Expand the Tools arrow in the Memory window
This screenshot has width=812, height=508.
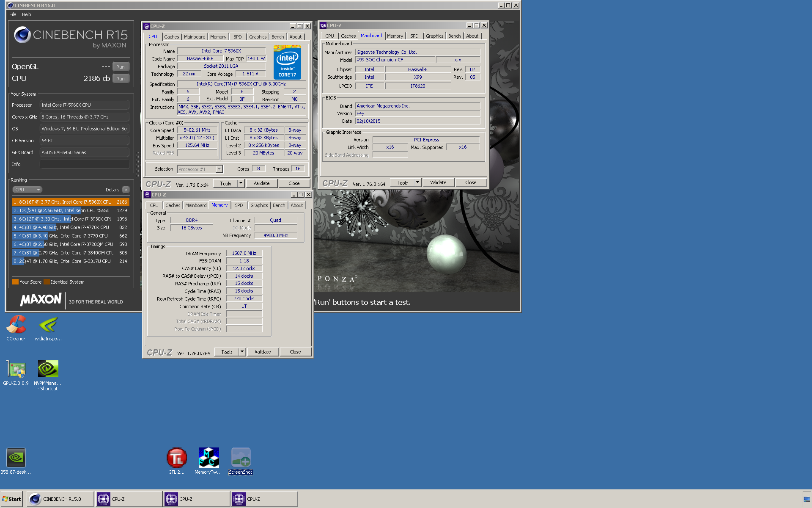coord(242,352)
